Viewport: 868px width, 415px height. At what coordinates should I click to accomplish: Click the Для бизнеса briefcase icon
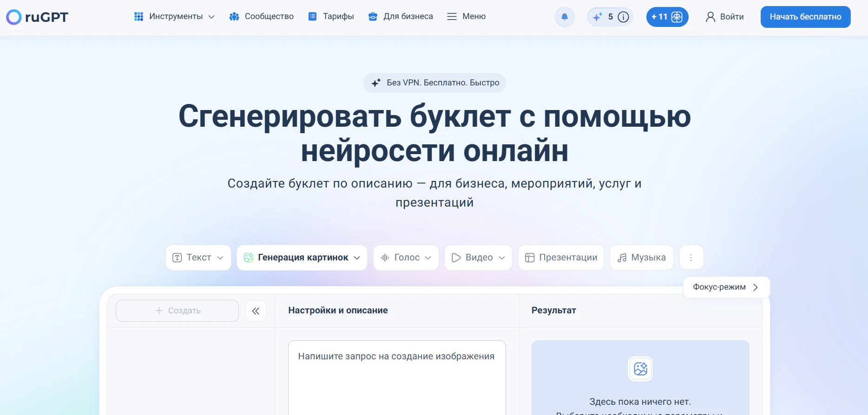373,17
